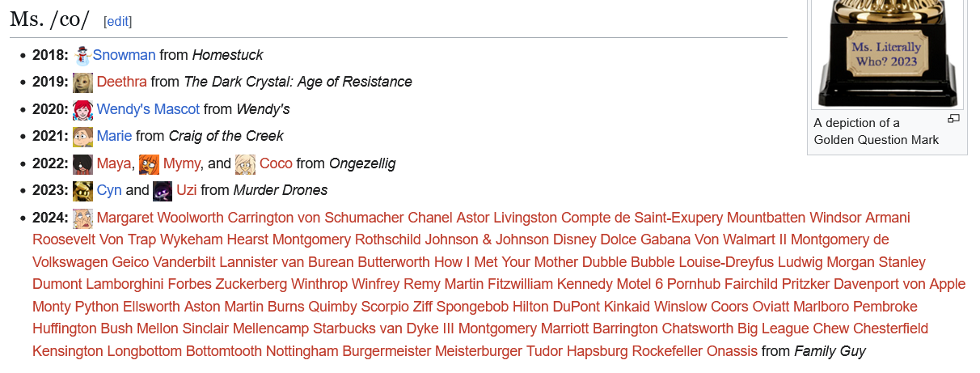980x373 pixels.
Task: View the Ms. Literally Who 2023 trophy thumbnail
Action: pos(887,53)
